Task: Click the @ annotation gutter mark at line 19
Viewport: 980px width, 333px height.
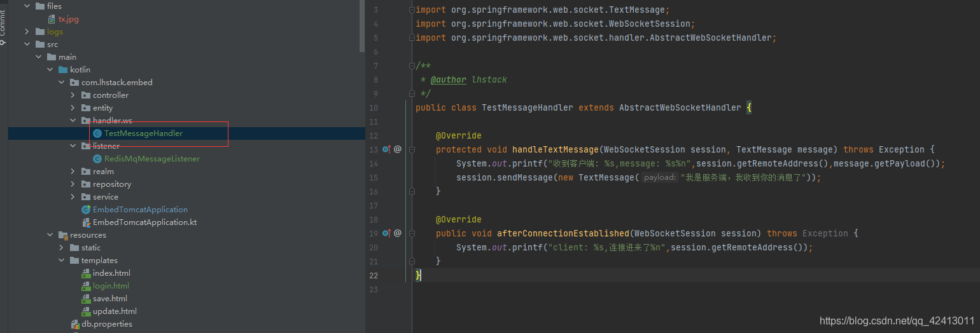Action: pyautogui.click(x=398, y=233)
